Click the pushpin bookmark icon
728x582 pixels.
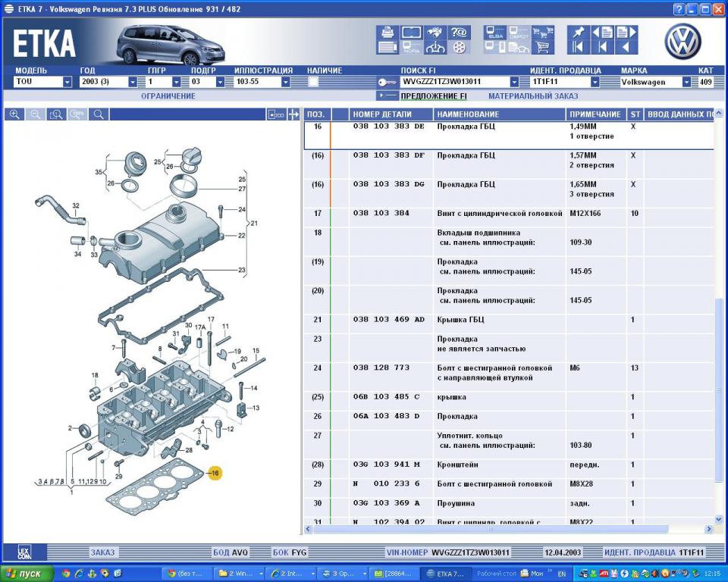(579, 32)
